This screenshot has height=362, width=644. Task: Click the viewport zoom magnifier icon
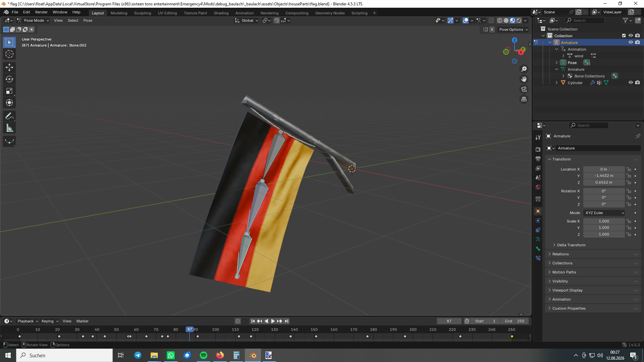[x=524, y=69]
